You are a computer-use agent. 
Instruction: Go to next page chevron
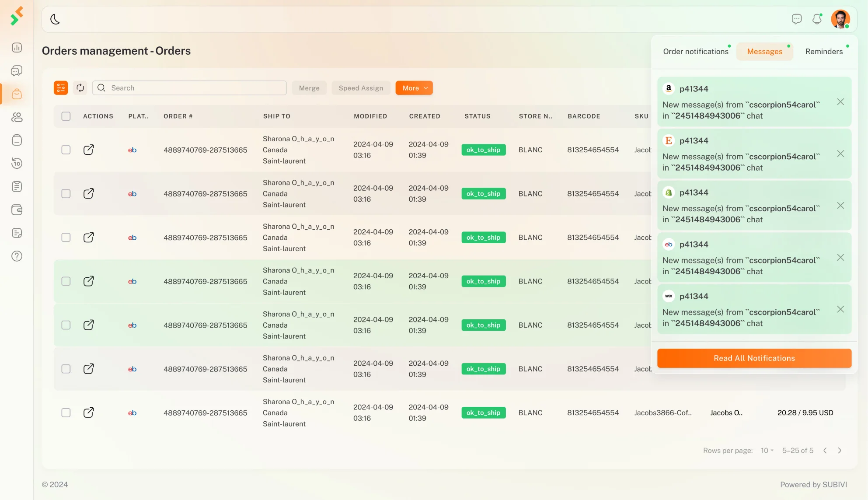[840, 451]
